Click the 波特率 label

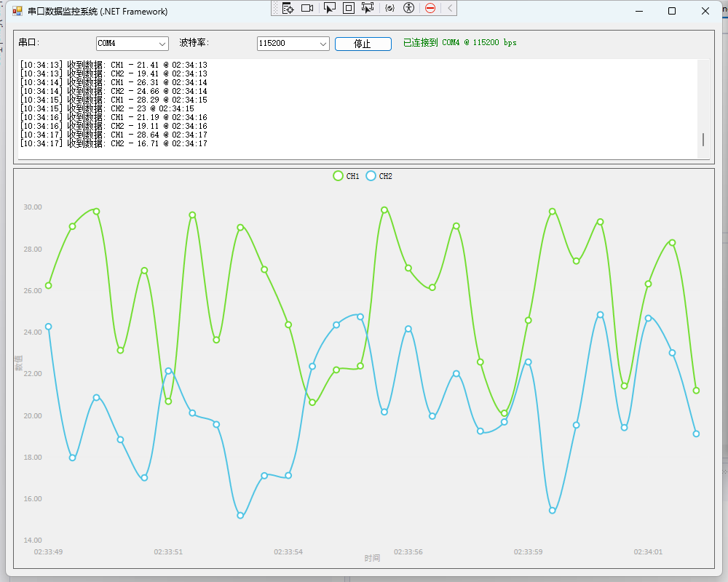[x=194, y=43]
